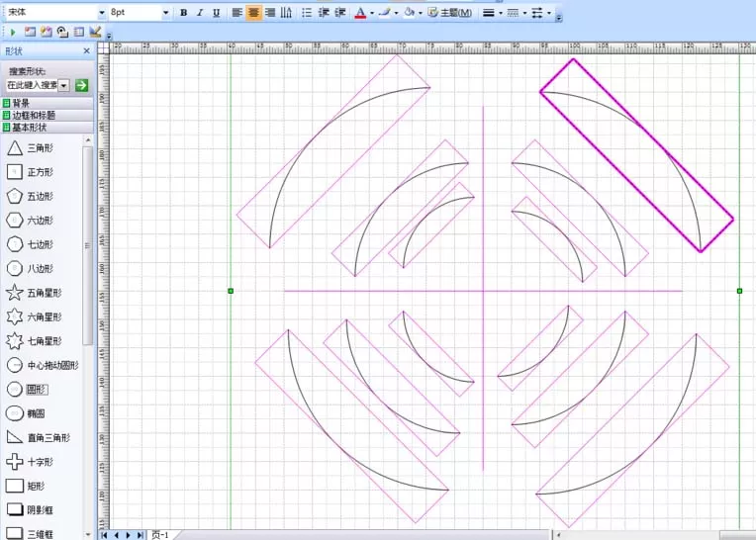
Task: Click the distribute text vertically icon
Action: pos(286,13)
